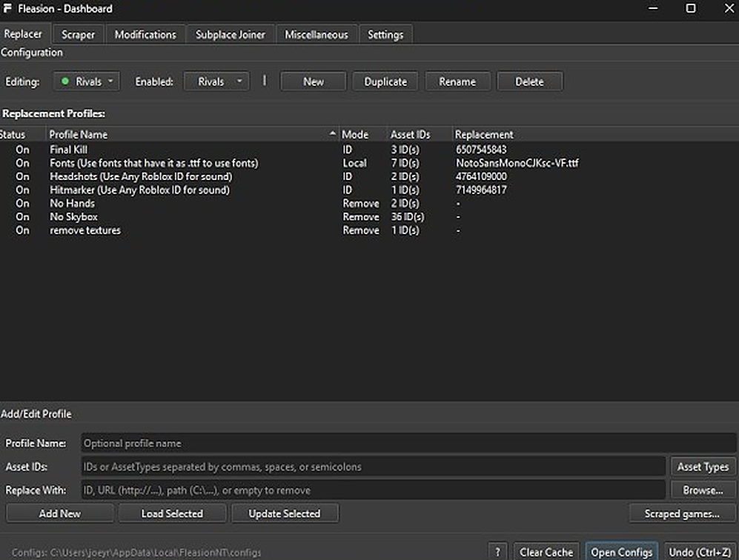739x560 pixels.
Task: Focus the Asset IDs input field
Action: click(x=374, y=467)
